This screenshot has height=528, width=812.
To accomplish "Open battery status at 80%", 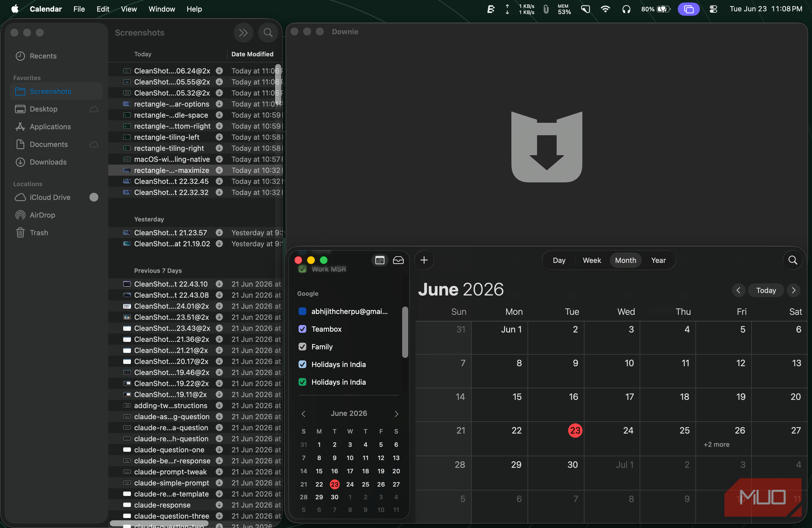I will [656, 9].
